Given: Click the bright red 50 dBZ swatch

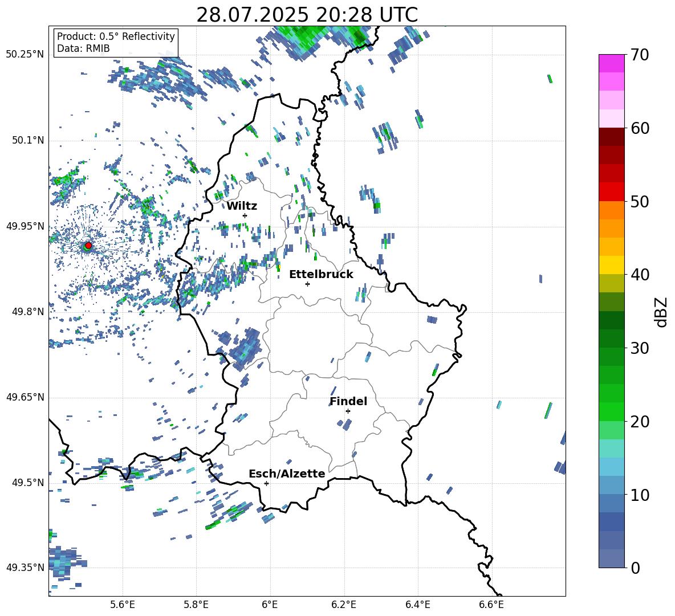Looking at the screenshot, I should pyautogui.click(x=611, y=192).
